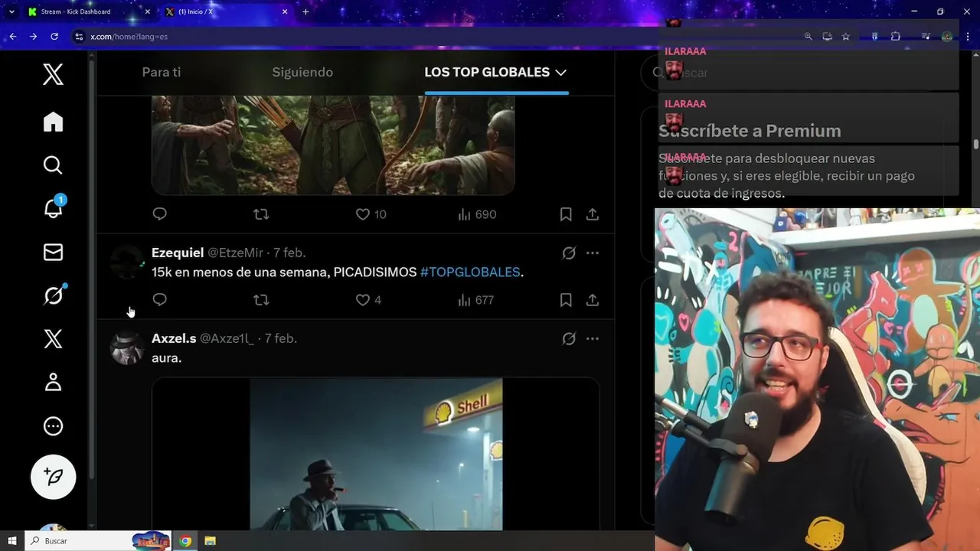Open Shell gas station image in post
Viewport: 980px width, 551px height.
click(x=376, y=454)
